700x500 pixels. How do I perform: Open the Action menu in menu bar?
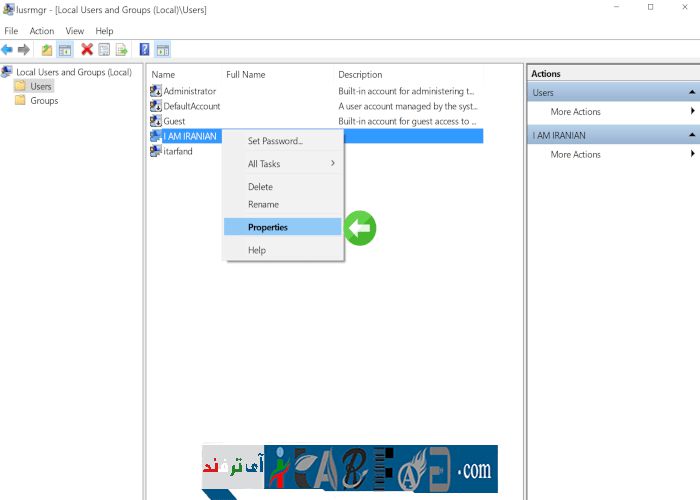(x=42, y=31)
